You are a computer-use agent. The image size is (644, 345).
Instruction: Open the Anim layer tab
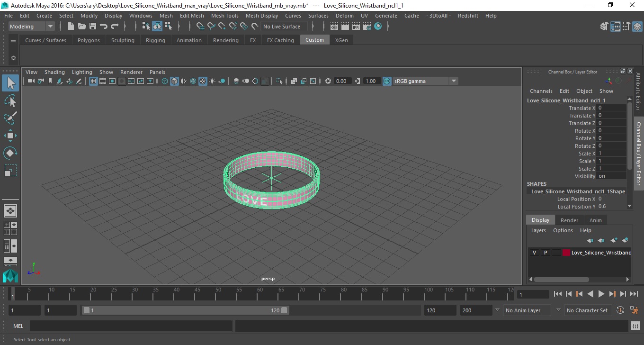click(x=595, y=220)
